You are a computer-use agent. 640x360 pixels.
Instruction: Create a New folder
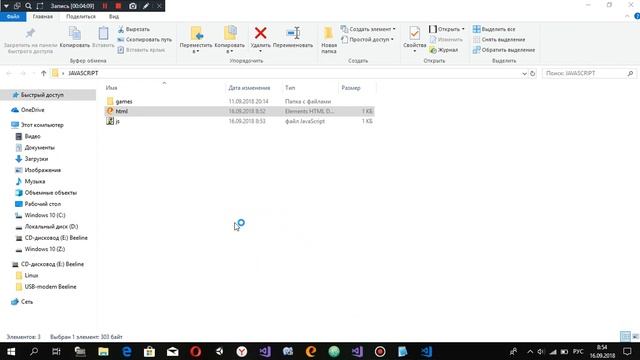pos(329,40)
